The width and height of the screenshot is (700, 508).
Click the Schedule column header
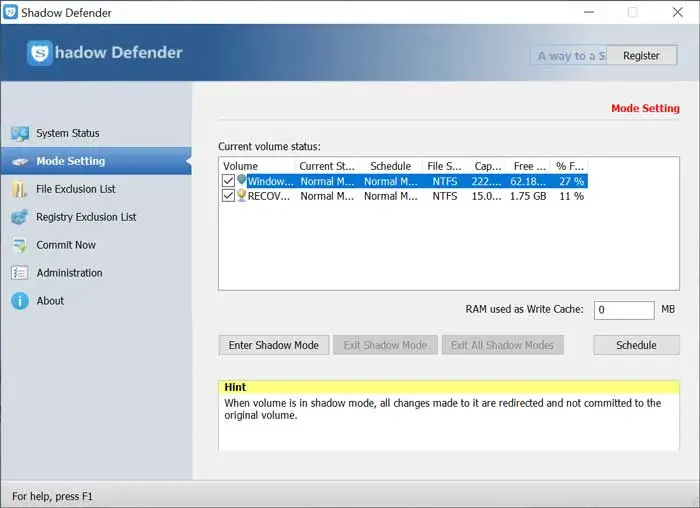[390, 166]
